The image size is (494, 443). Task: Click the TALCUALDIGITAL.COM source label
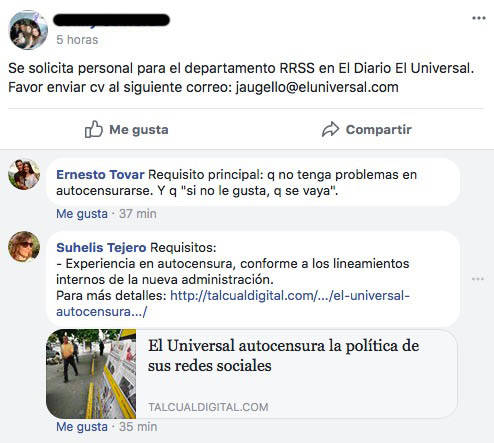pyautogui.click(x=208, y=407)
